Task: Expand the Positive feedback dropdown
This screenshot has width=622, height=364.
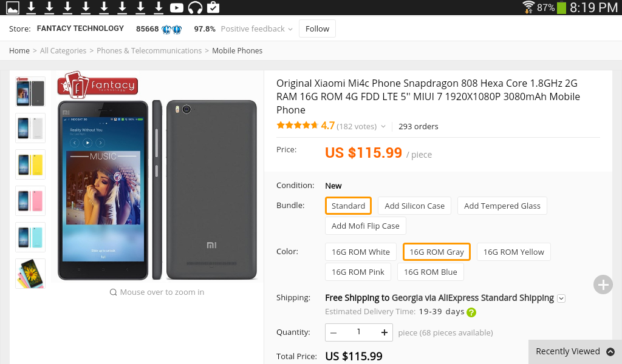Action: click(x=290, y=29)
